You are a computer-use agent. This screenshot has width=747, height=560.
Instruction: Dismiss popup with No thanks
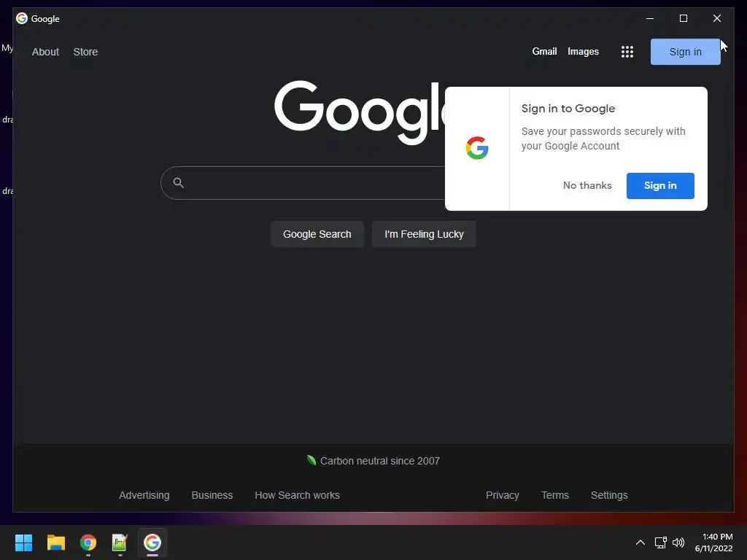pos(587,186)
